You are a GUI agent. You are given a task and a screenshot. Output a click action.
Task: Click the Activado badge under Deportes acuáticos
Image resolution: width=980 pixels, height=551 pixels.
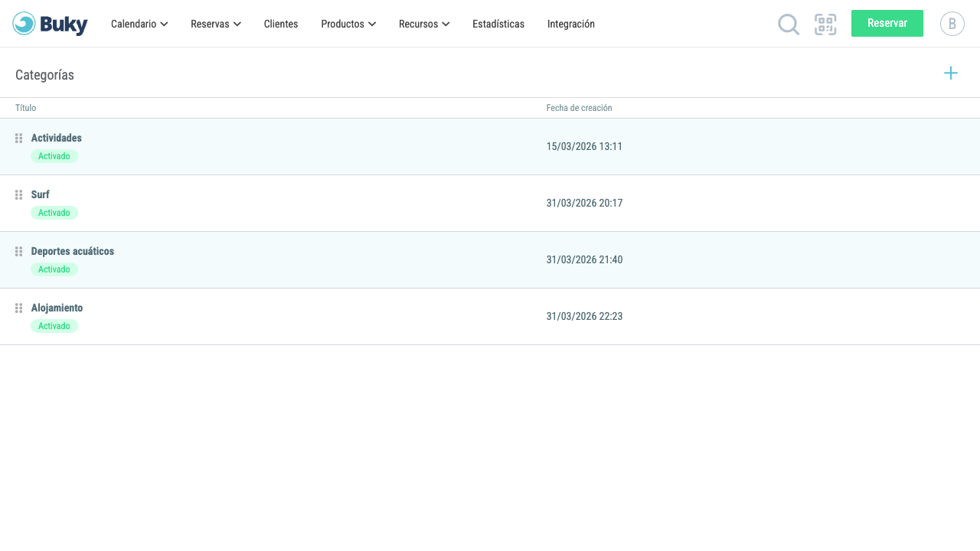pos(54,269)
